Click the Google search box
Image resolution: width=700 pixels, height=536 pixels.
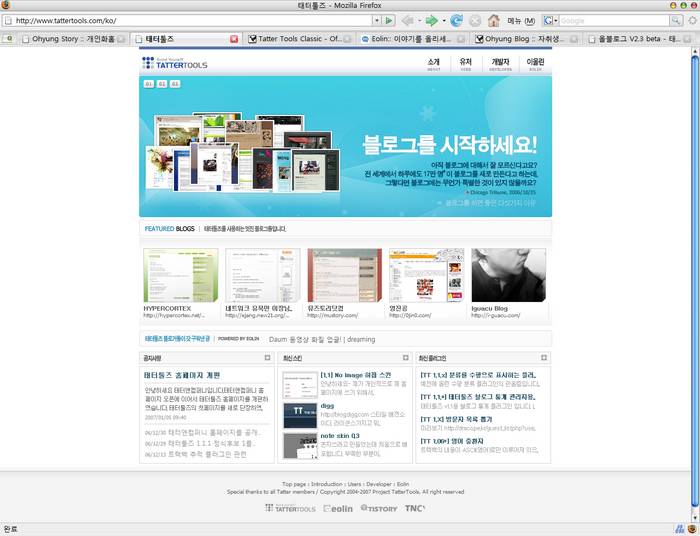614,21
